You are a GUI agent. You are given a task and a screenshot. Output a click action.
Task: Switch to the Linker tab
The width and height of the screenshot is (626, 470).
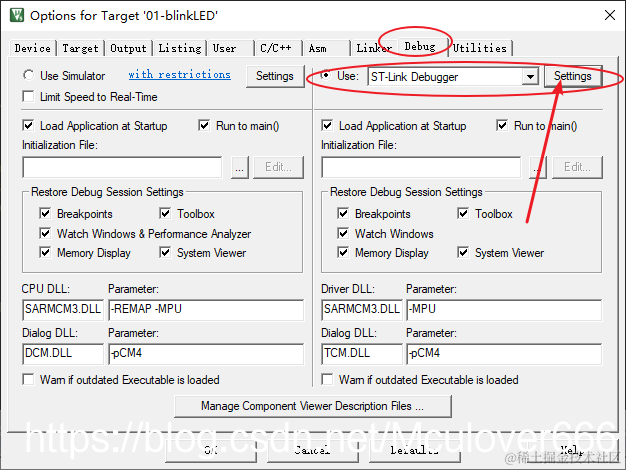click(374, 48)
